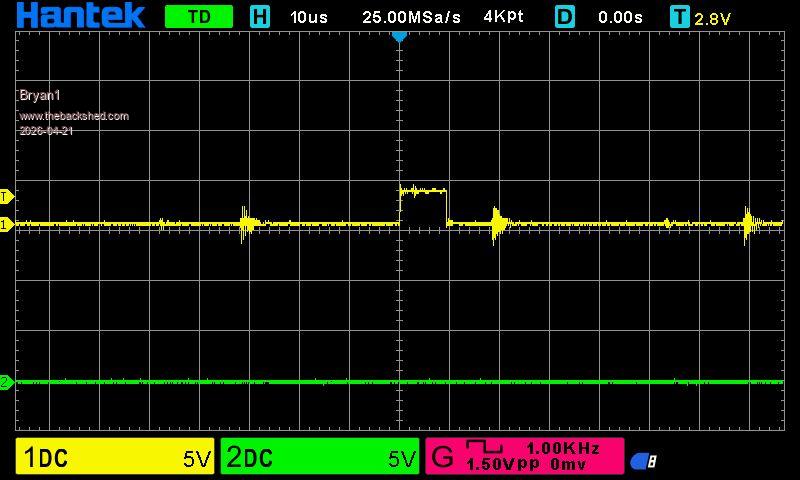Toggle channel 1 DC yellow panel
800x480 pixels.
coord(115,458)
